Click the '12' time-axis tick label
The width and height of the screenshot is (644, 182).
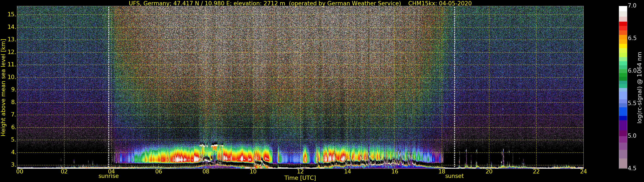click(x=300, y=172)
